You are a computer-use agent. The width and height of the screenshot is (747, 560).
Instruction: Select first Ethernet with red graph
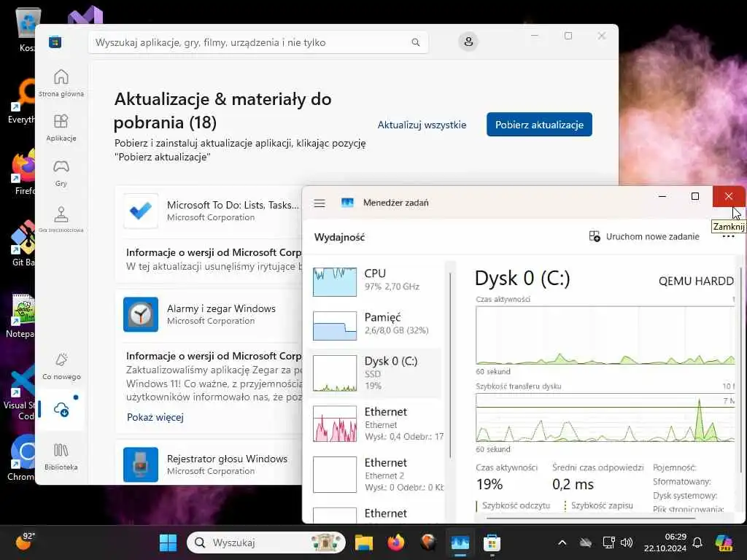376,424
